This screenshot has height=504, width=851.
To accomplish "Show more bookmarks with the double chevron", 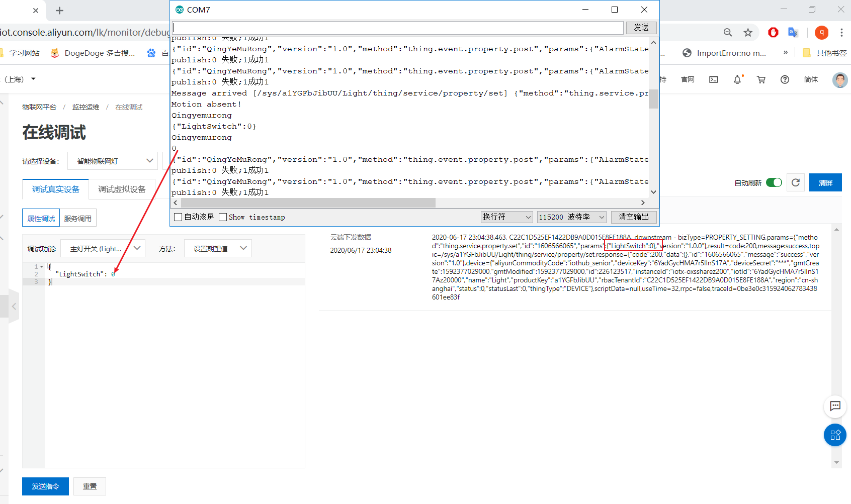I will (x=785, y=52).
